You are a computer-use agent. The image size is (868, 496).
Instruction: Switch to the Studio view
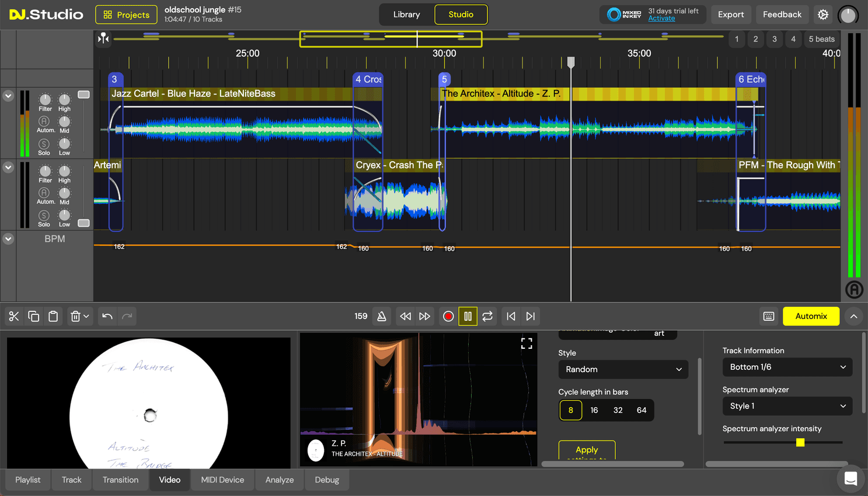coord(461,15)
